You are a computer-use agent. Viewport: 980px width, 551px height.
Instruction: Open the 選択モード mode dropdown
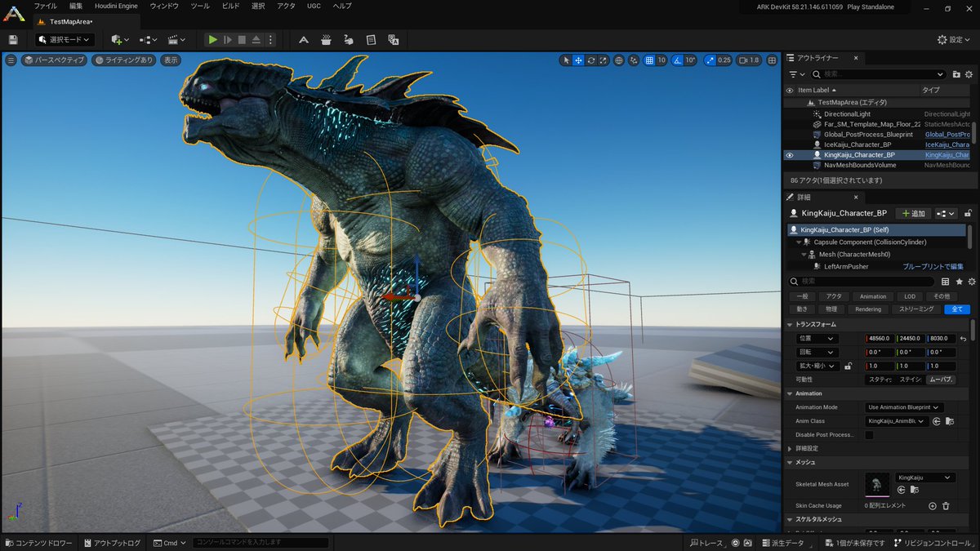pos(65,39)
